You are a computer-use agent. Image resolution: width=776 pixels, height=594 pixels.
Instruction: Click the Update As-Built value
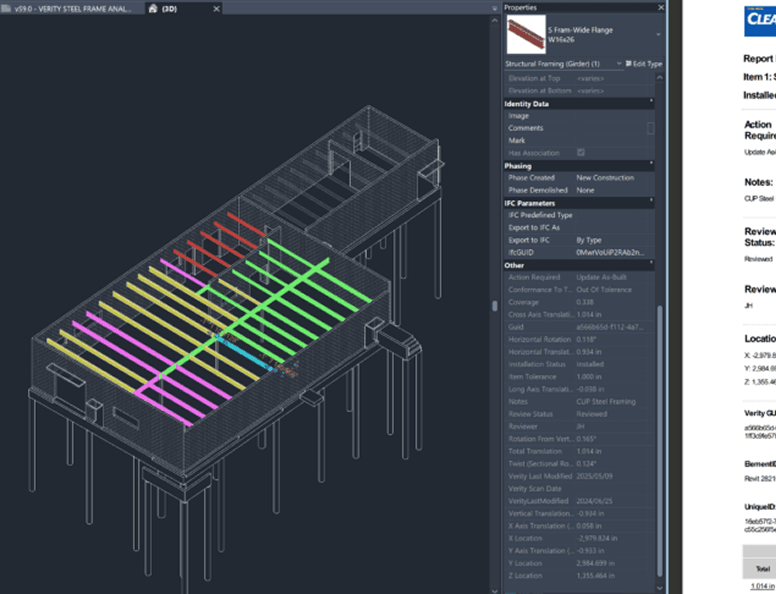click(x=601, y=277)
